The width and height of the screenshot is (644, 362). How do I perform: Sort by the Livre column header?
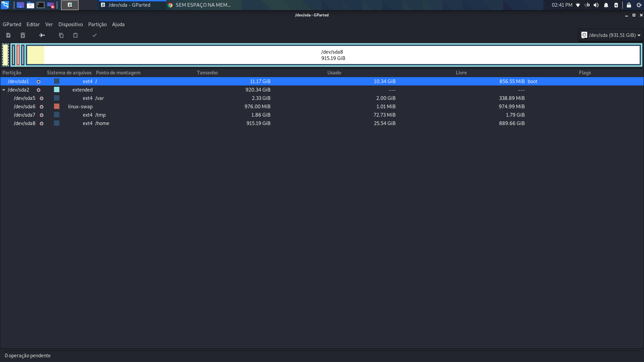click(461, 73)
